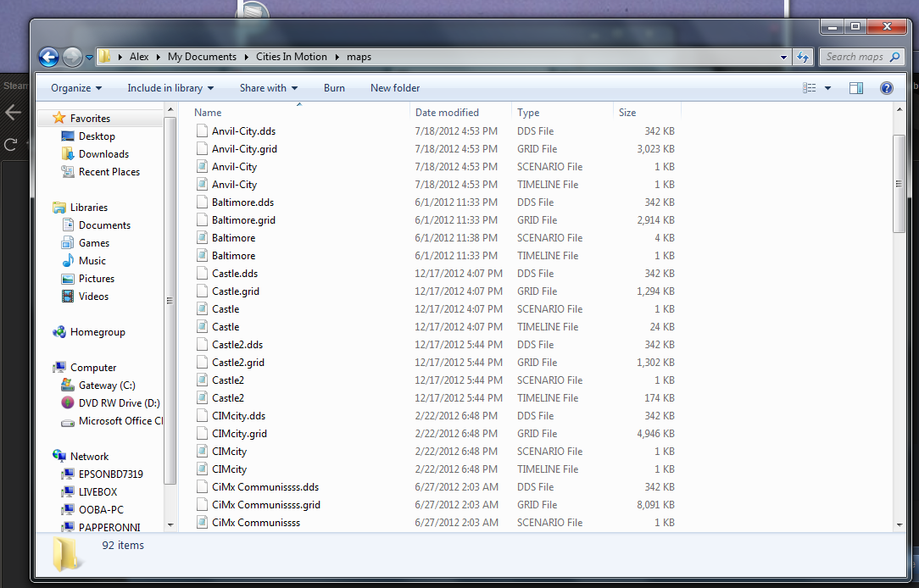Select the Castle2.grid file icon
This screenshot has width=919, height=588.
pyautogui.click(x=203, y=363)
